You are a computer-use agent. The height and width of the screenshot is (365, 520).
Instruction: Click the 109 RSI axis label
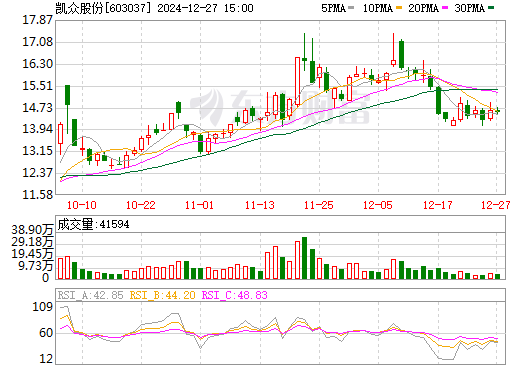pos(43,307)
